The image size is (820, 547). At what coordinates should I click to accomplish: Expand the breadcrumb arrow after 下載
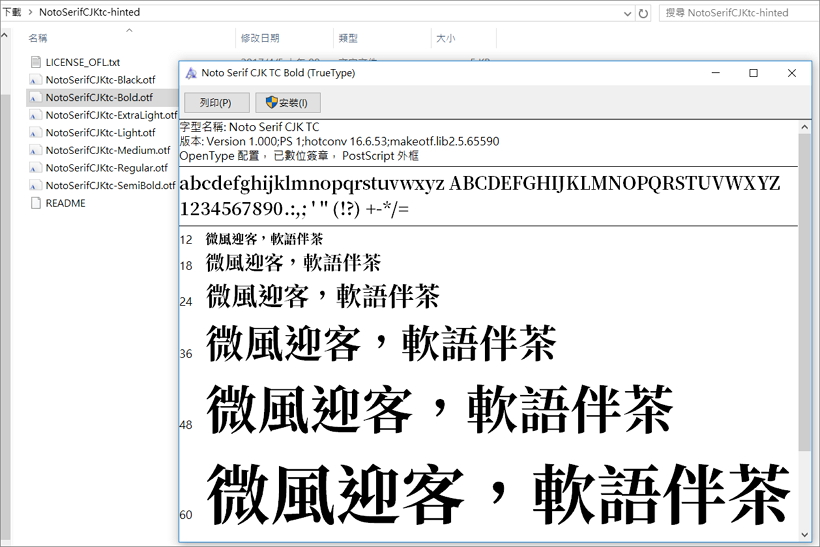pos(30,12)
